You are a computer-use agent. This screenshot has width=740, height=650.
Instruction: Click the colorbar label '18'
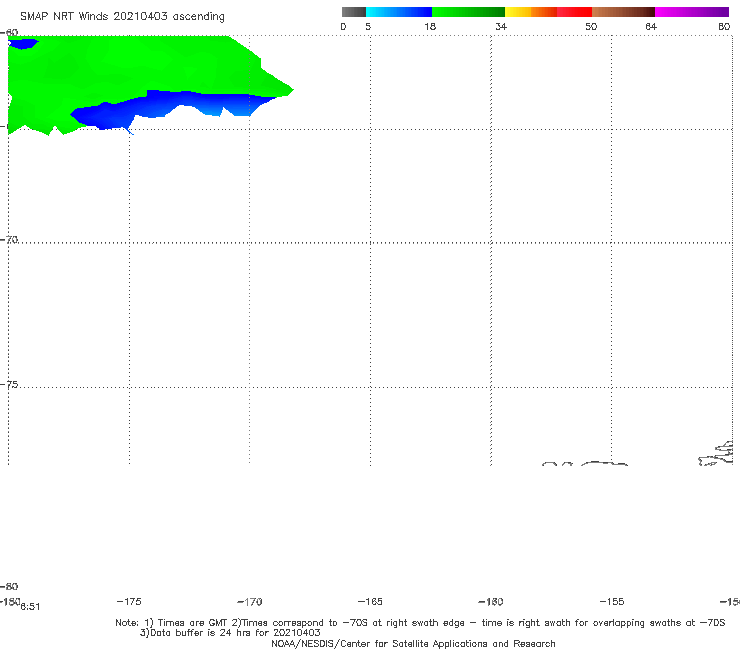point(430,26)
